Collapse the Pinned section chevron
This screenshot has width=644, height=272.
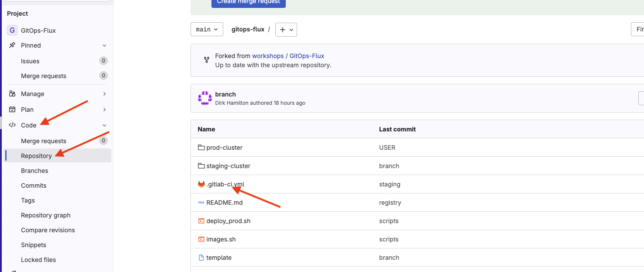(x=104, y=45)
